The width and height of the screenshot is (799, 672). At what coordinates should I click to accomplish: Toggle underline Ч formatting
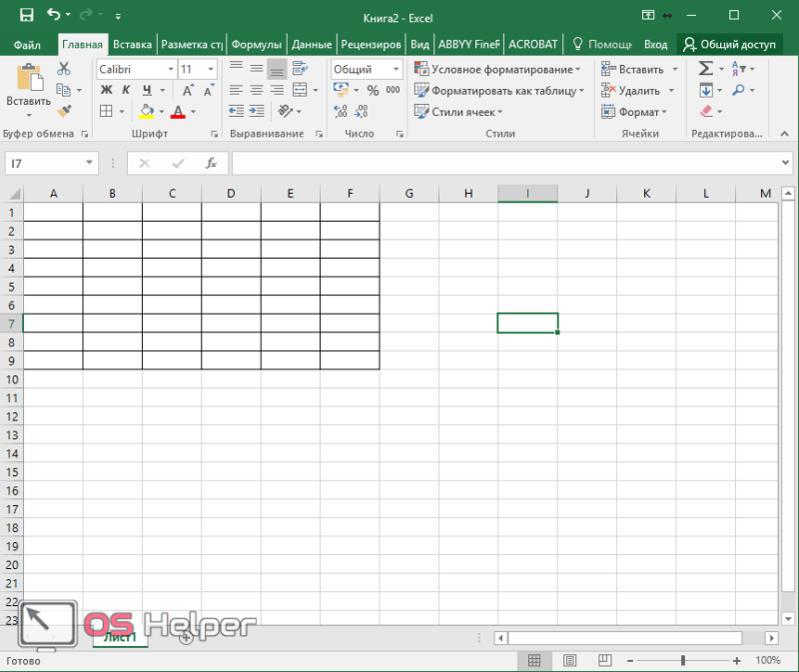[147, 90]
